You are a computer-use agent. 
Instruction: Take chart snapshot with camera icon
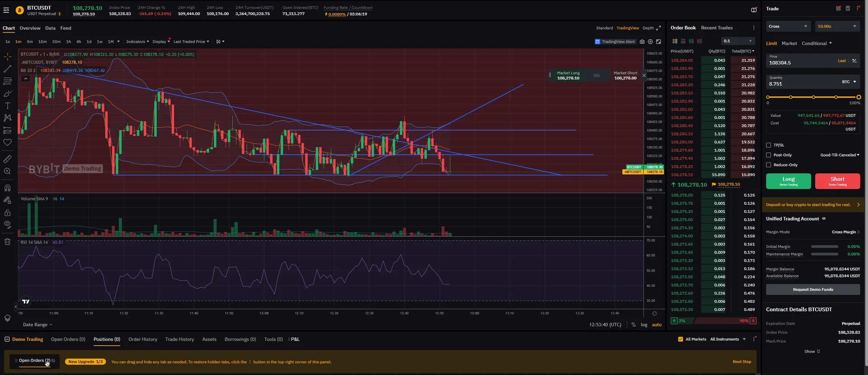[642, 42]
